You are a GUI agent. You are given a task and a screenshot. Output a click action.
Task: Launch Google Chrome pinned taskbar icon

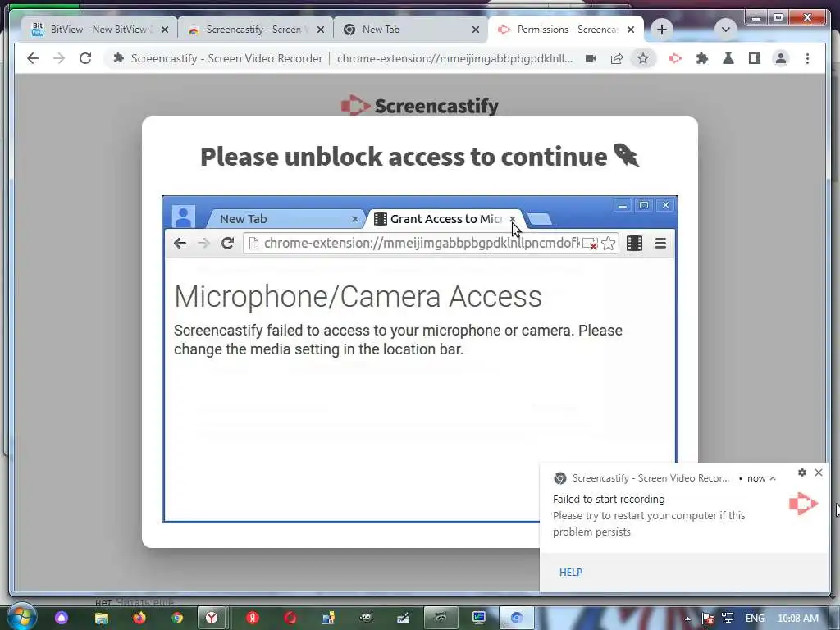coord(177,618)
